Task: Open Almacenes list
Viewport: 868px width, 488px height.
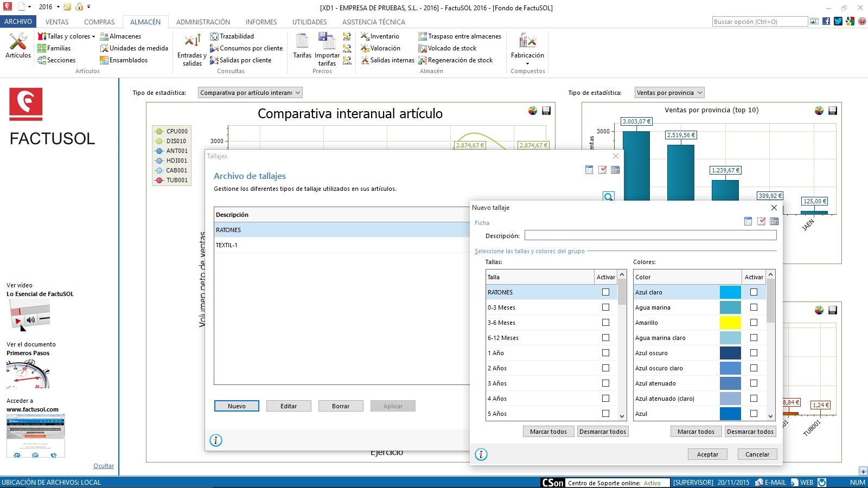Action: 120,36
